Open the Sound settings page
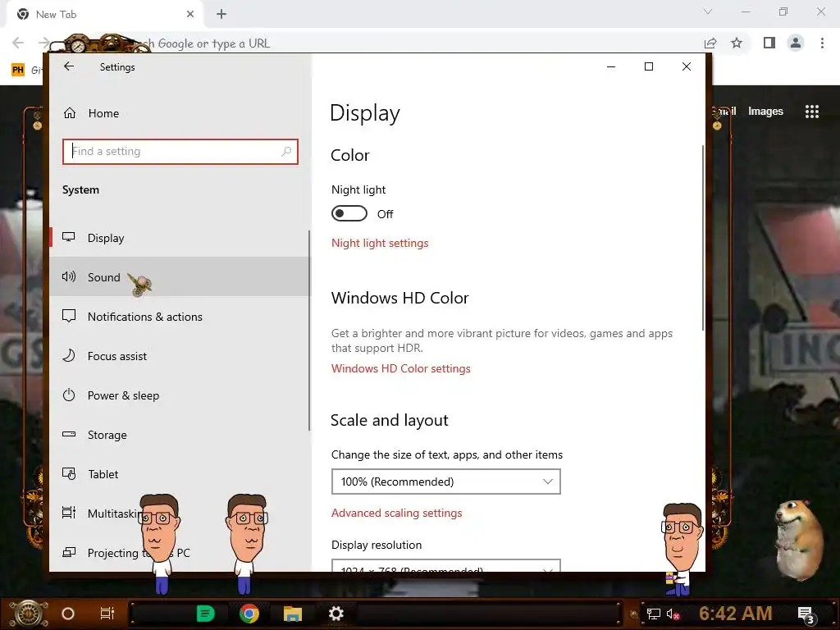This screenshot has width=840, height=630. pos(180,277)
